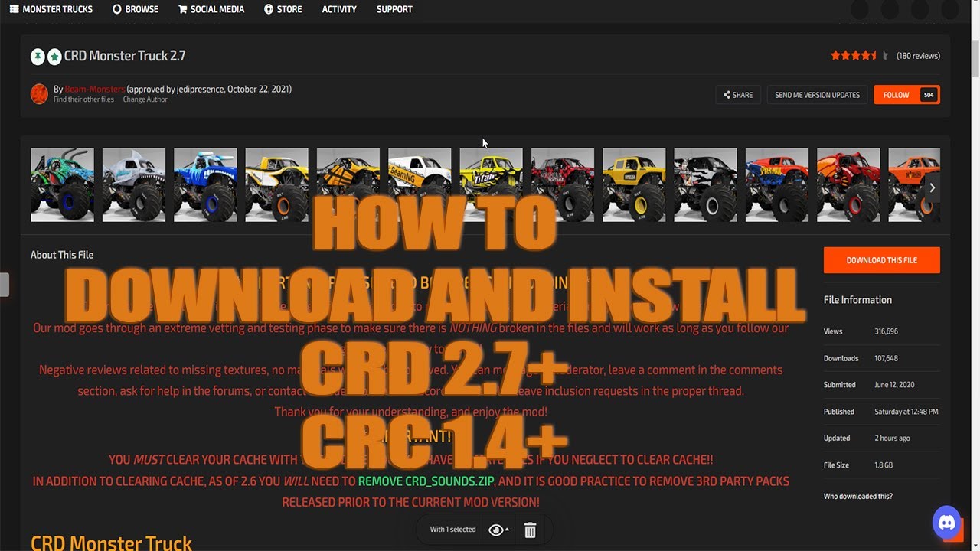The image size is (980, 551).
Task: Click the Downloads count 107,648
Action: click(886, 358)
